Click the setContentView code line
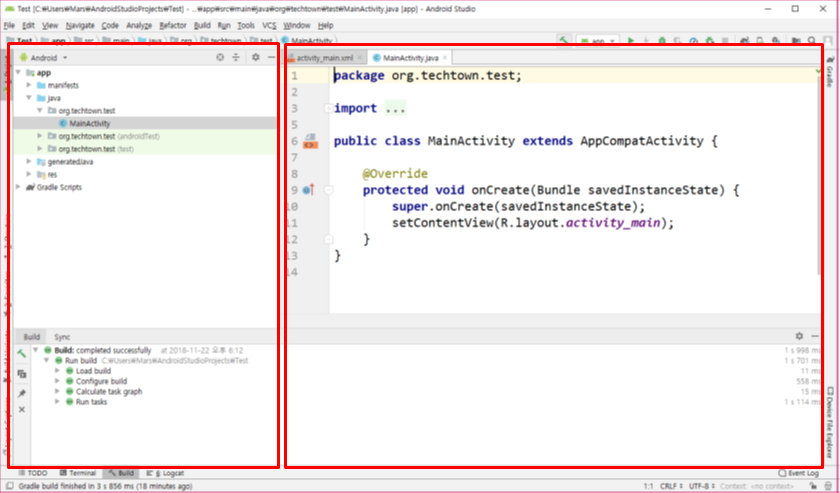Viewport: 840px width, 493px height. click(x=533, y=223)
